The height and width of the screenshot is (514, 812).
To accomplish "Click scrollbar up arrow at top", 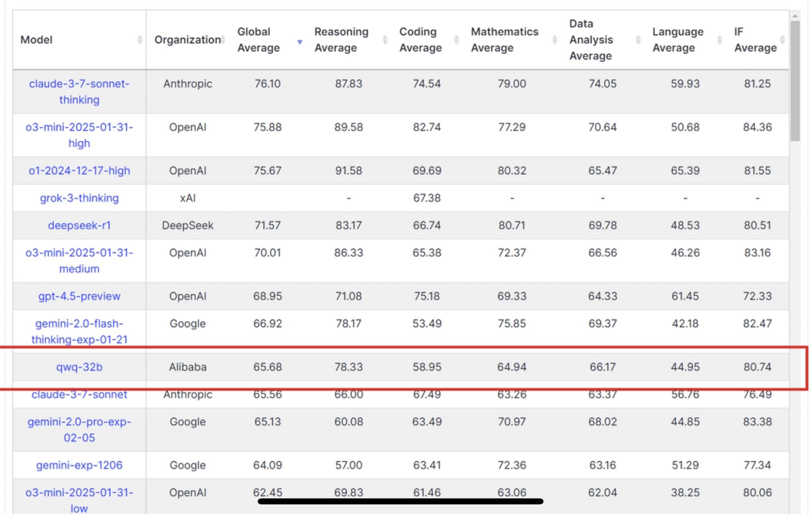I will [x=795, y=16].
